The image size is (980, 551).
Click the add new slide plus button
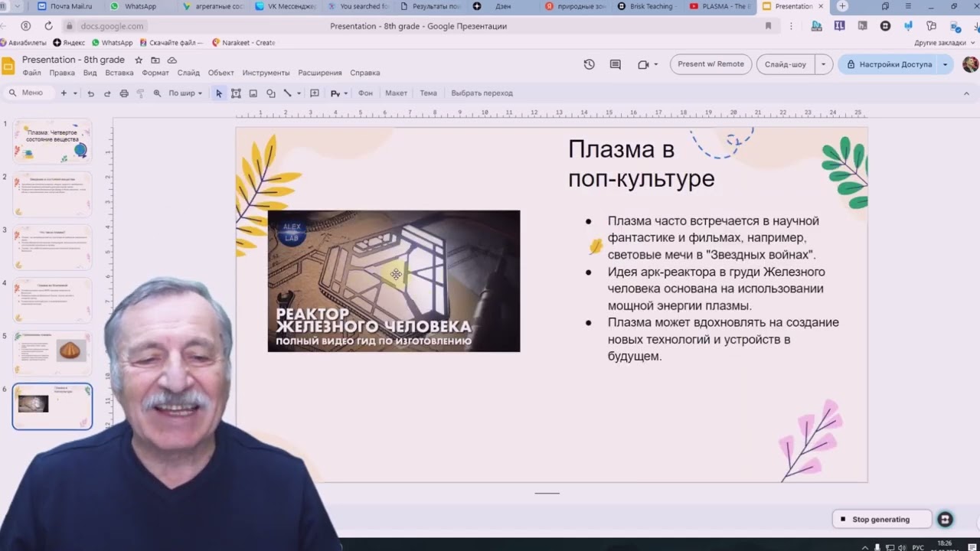click(x=64, y=93)
